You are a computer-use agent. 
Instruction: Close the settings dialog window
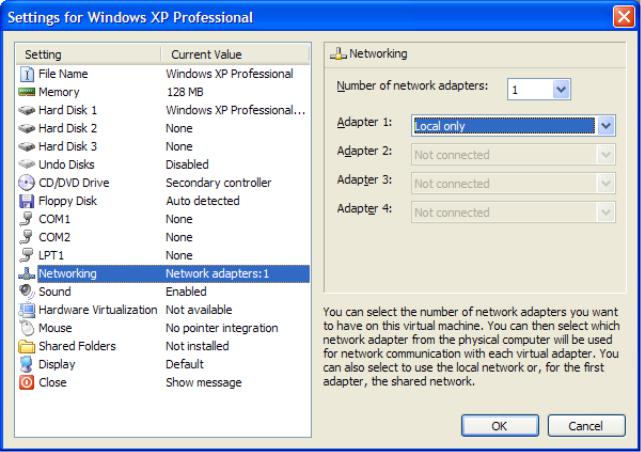[624, 17]
